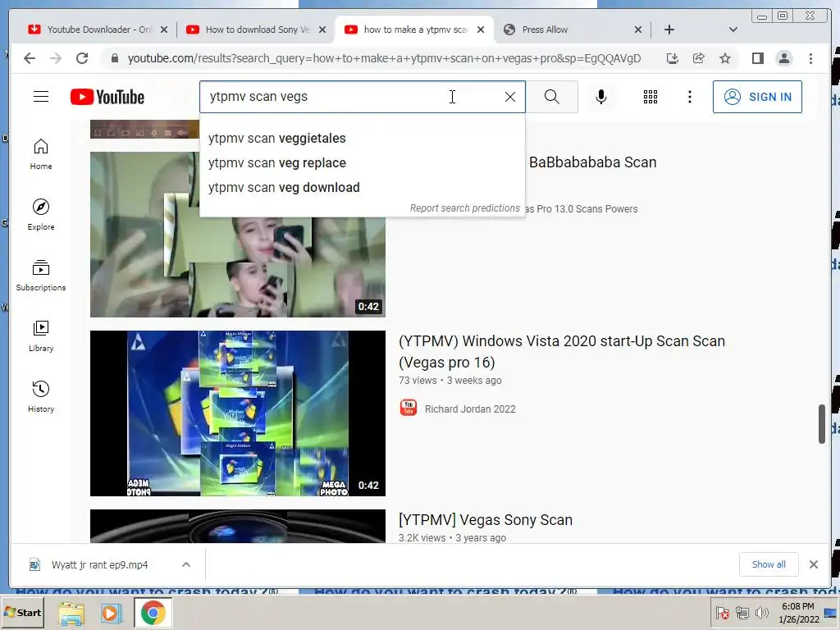Screen dimensions: 840x630
Task: Click the padlock site info icon
Action: [x=114, y=58]
